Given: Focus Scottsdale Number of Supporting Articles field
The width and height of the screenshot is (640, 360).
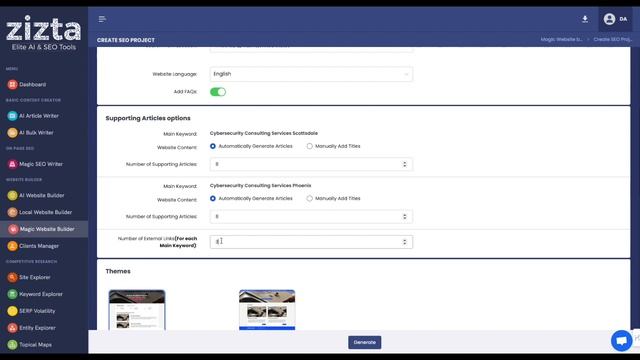Looking at the screenshot, I should [x=311, y=164].
